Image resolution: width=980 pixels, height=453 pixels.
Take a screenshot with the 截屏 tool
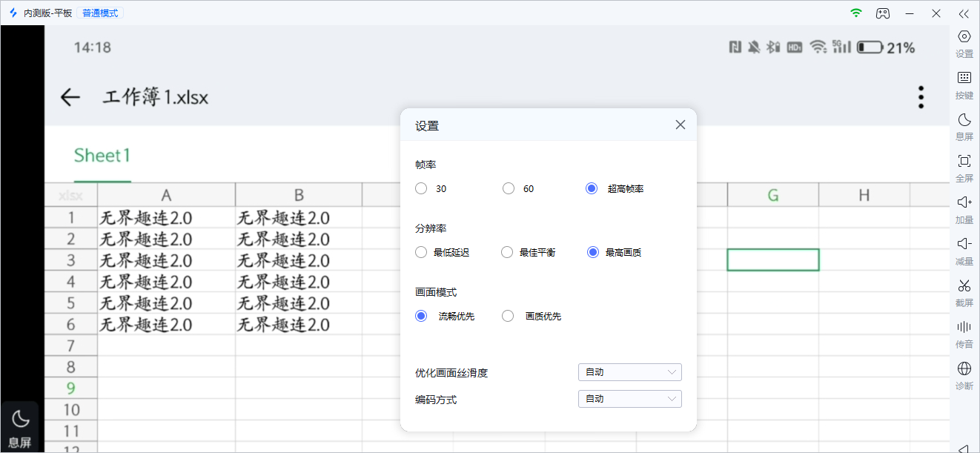(964, 292)
